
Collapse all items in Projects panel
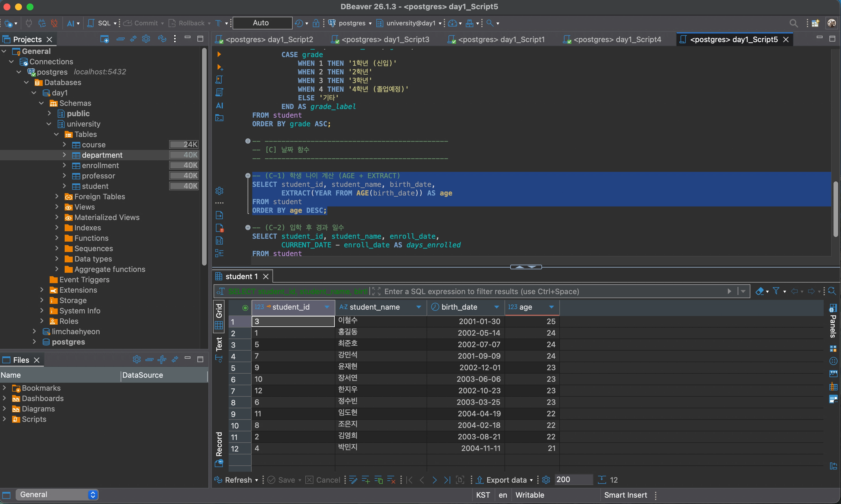pyautogui.click(x=120, y=39)
